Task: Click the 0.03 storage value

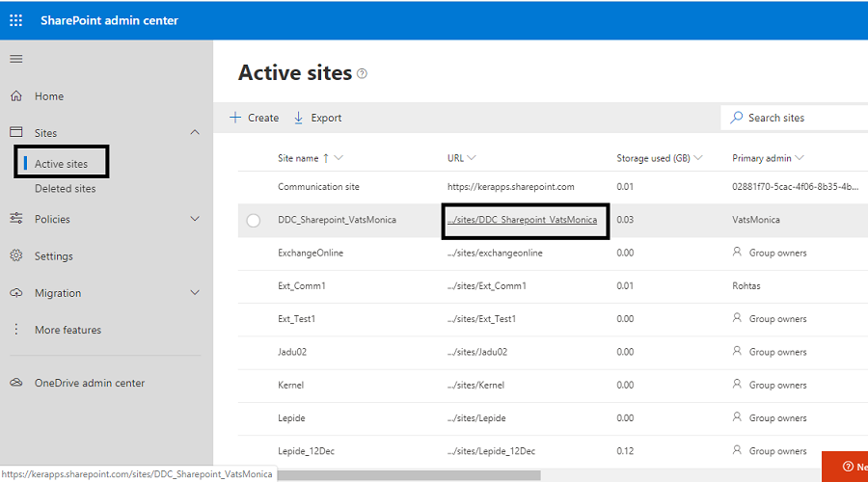Action: pos(625,220)
